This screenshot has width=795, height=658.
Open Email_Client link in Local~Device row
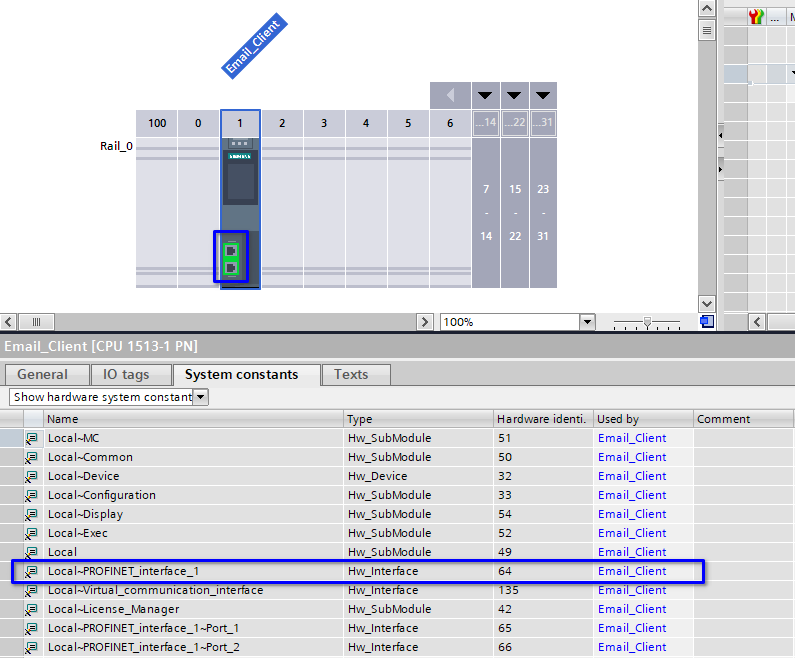(x=632, y=476)
